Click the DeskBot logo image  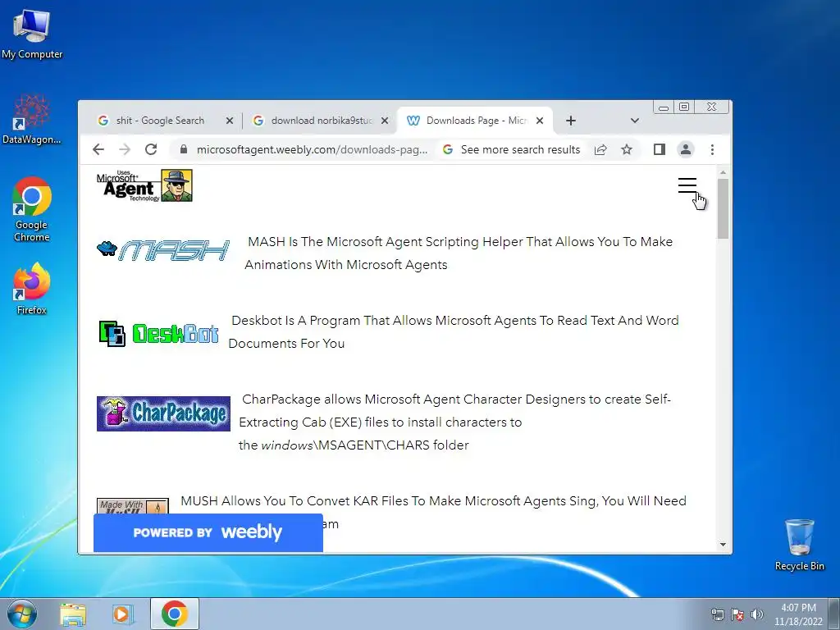pos(158,333)
